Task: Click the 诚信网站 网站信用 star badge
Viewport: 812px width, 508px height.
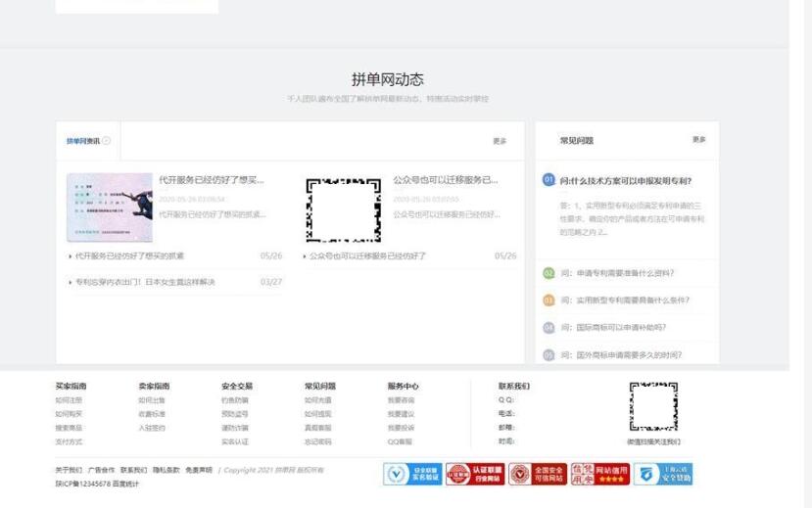Action: point(600,475)
